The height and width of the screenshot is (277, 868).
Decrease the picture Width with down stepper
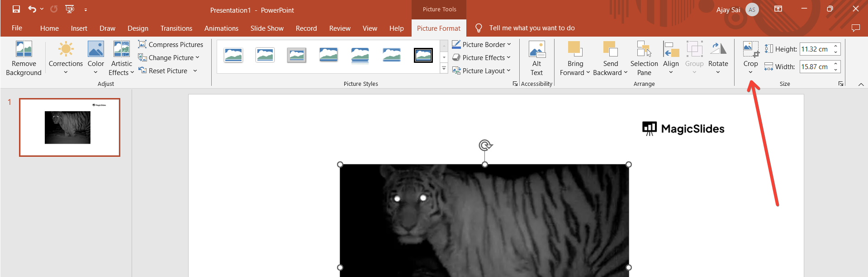(x=836, y=70)
